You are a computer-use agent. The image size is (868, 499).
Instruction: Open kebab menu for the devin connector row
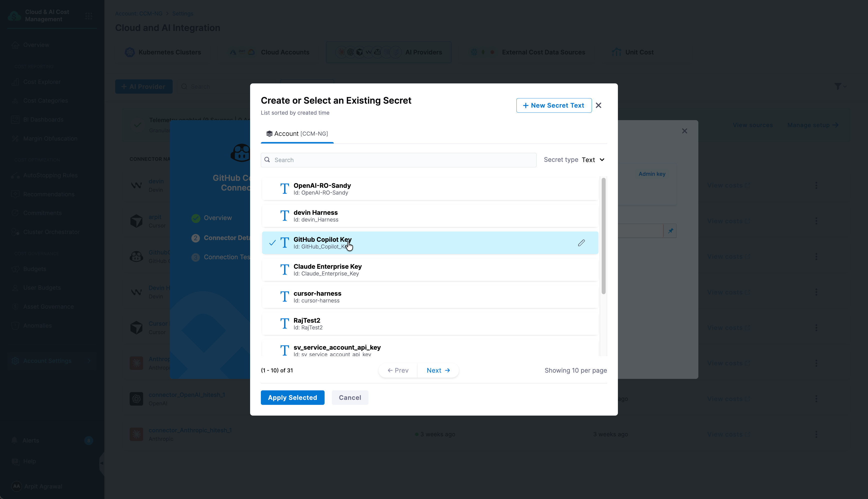pos(816,185)
